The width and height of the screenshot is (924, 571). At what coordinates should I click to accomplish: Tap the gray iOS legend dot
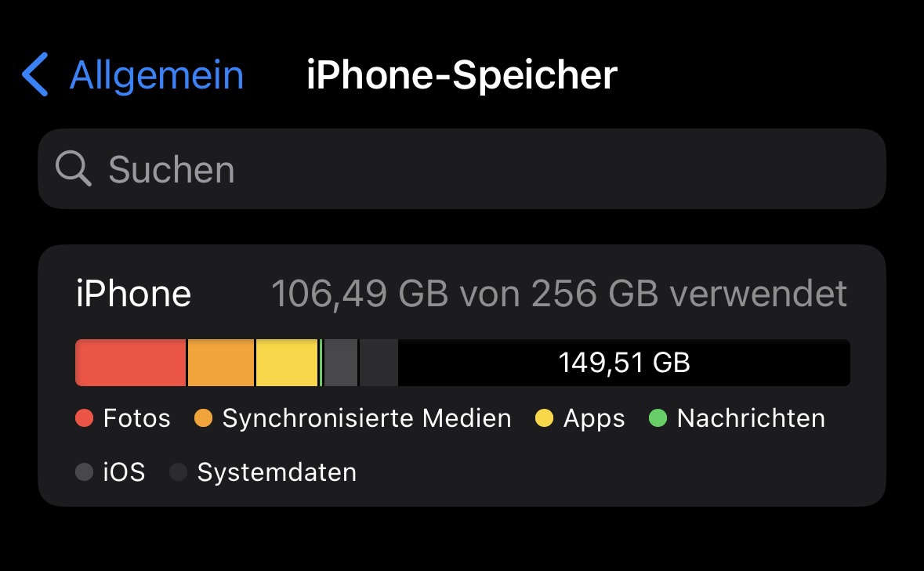tap(85, 472)
